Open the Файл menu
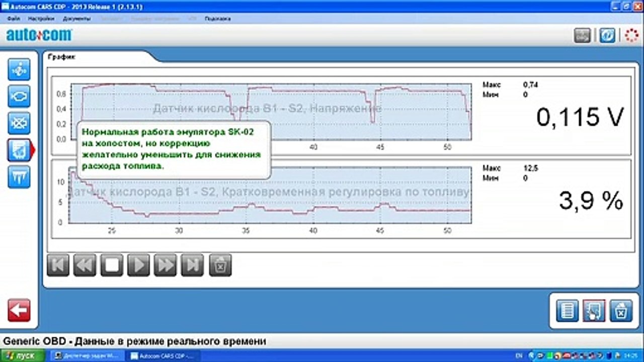Image resolution: width=644 pixels, height=362 pixels. (14, 19)
